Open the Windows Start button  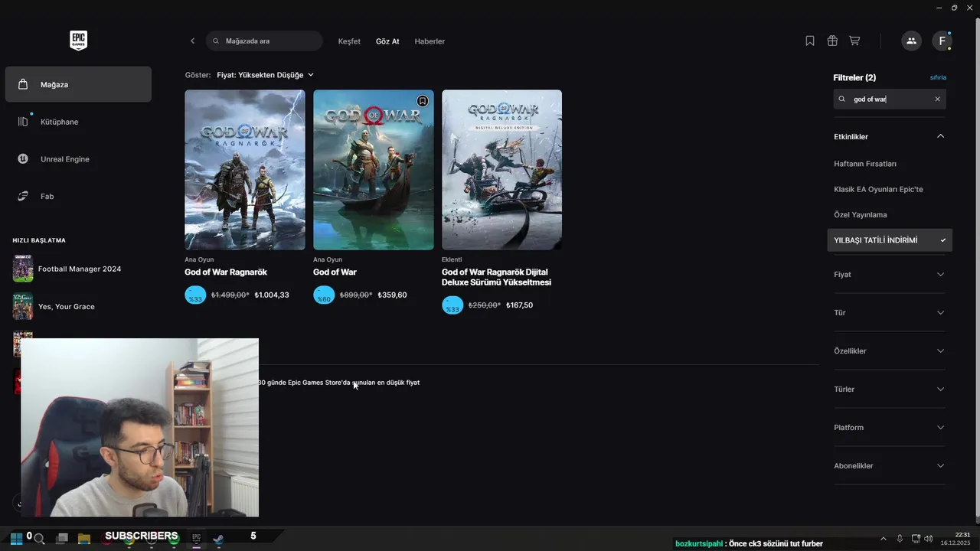15,538
